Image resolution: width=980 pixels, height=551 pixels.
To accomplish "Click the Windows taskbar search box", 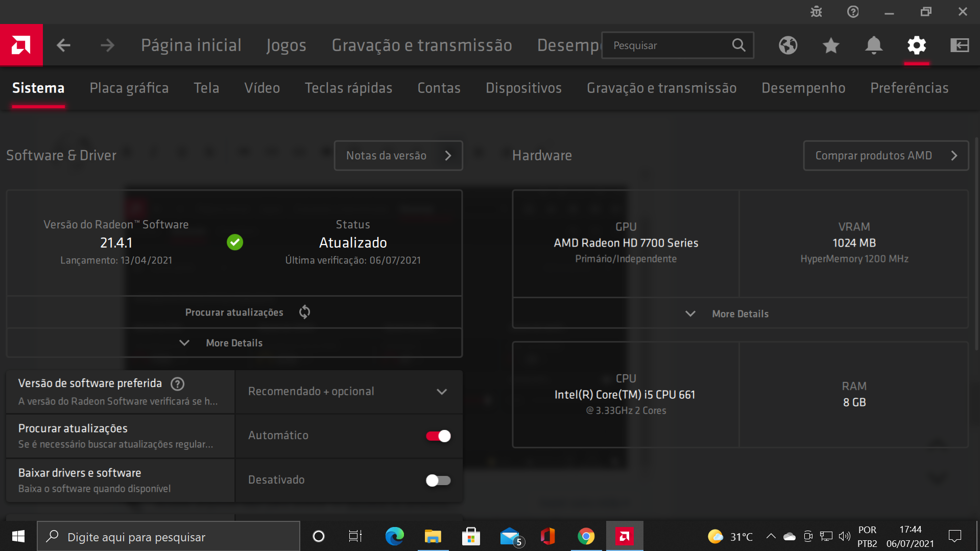I will click(168, 536).
